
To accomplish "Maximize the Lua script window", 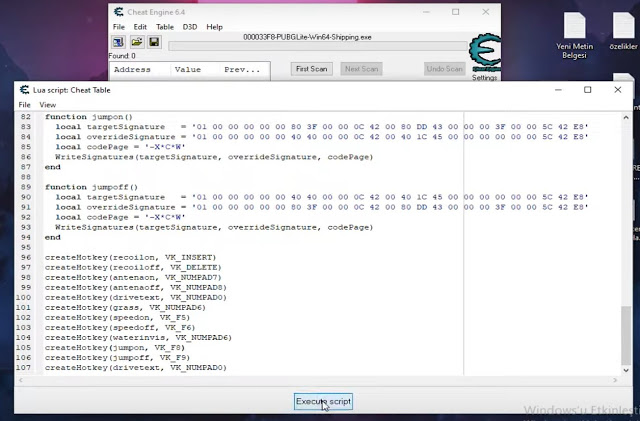I will click(x=587, y=90).
